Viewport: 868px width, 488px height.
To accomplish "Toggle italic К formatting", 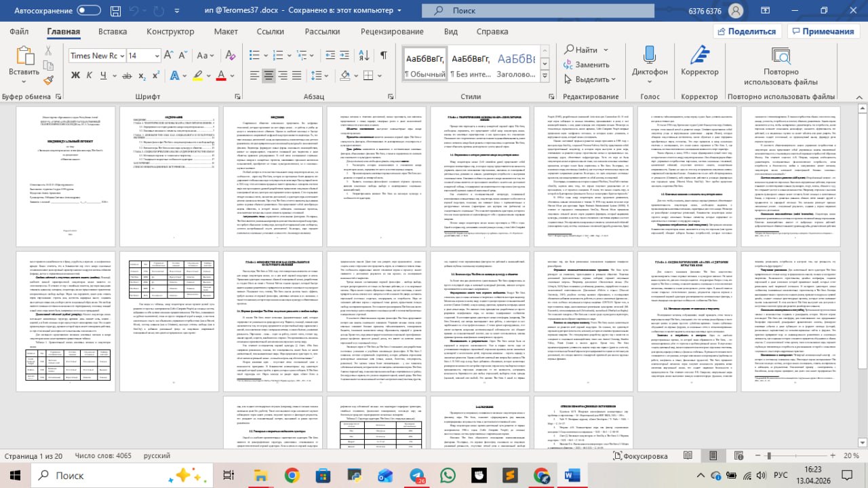I will tap(91, 75).
